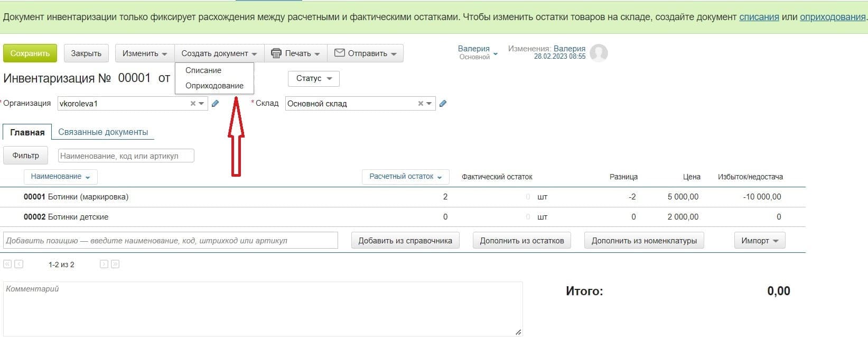Go to the first page arrow
This screenshot has height=337, width=868.
tap(7, 264)
